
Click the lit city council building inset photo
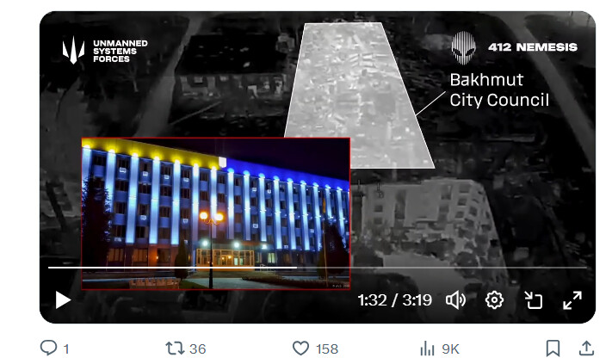pos(216,213)
